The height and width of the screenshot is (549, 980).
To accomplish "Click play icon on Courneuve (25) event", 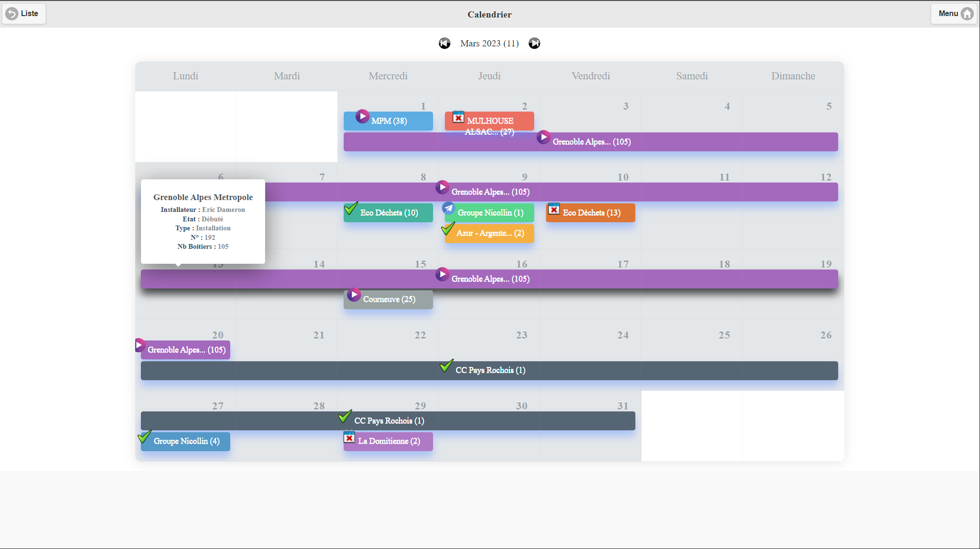I will (x=354, y=295).
